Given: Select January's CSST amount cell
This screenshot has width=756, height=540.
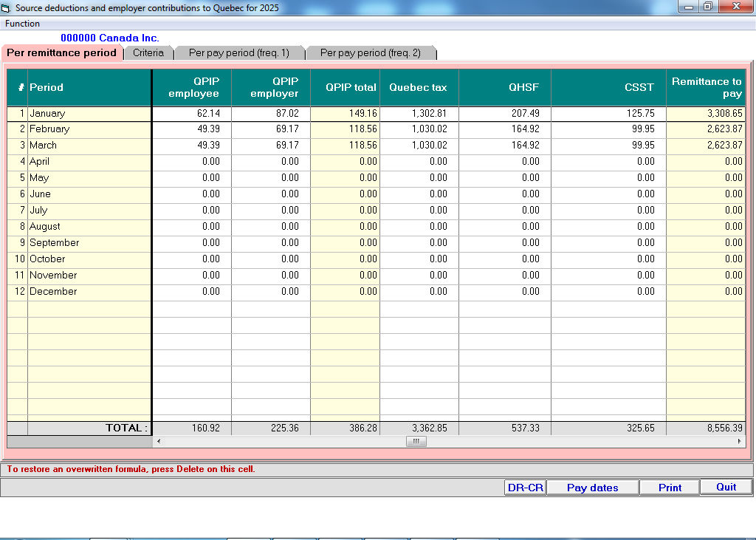Looking at the screenshot, I should tap(608, 114).
